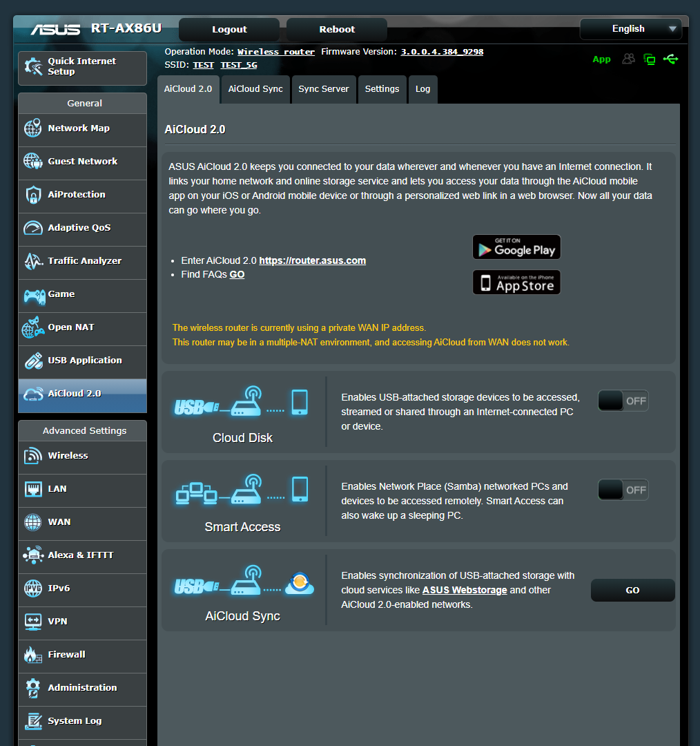Click GO to configure AiCloud Sync
Viewport: 700px width, 746px height.
(x=632, y=590)
